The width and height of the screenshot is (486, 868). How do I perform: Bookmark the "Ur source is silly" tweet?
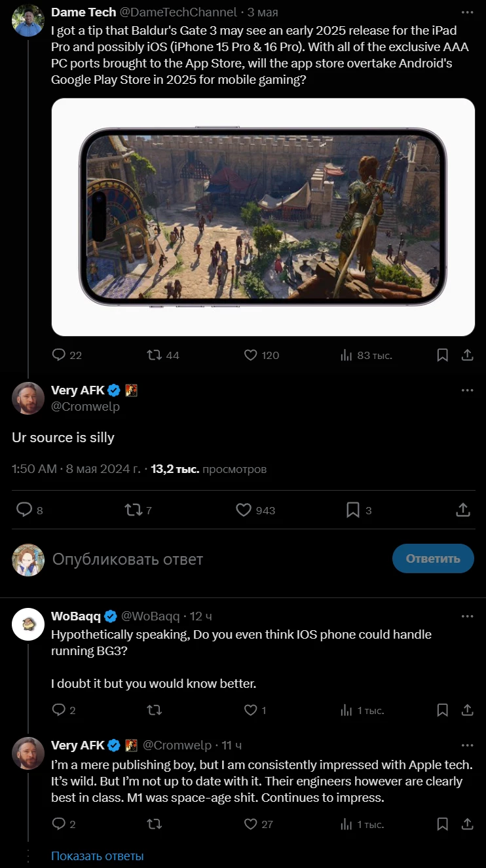[352, 510]
